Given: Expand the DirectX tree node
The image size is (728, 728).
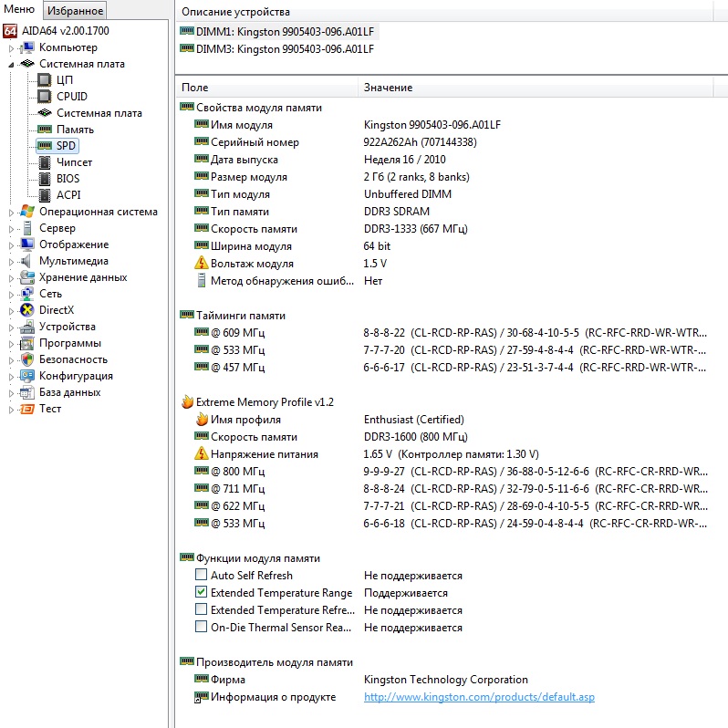Looking at the screenshot, I should (11, 311).
